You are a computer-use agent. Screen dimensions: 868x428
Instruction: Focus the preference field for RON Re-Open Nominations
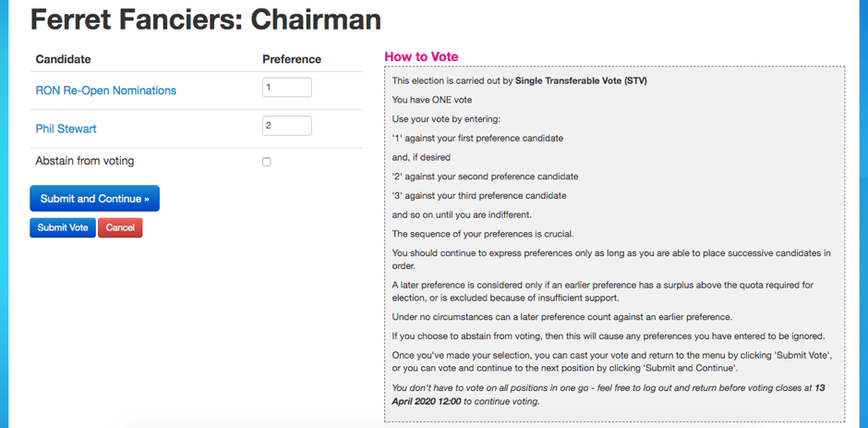286,88
